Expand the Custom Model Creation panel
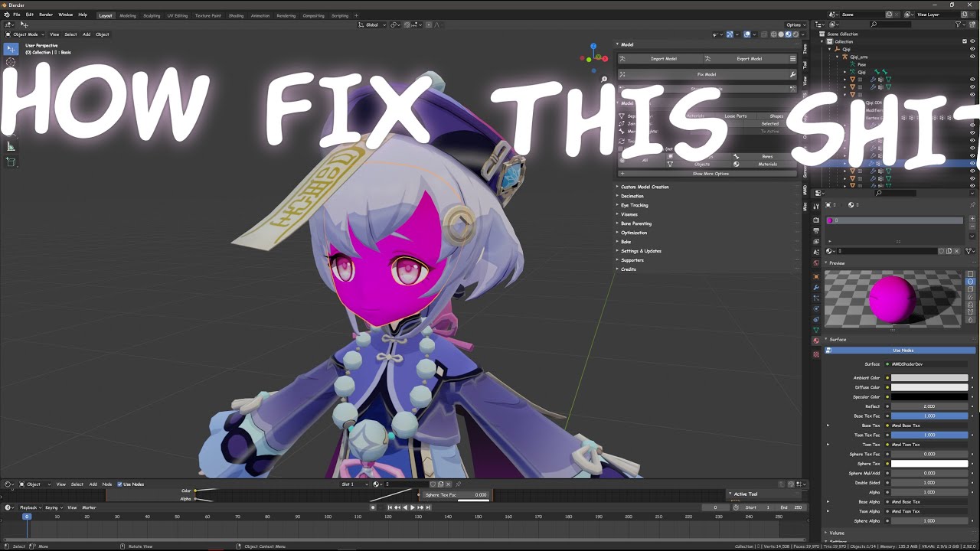Image resolution: width=980 pixels, height=551 pixels. click(645, 187)
